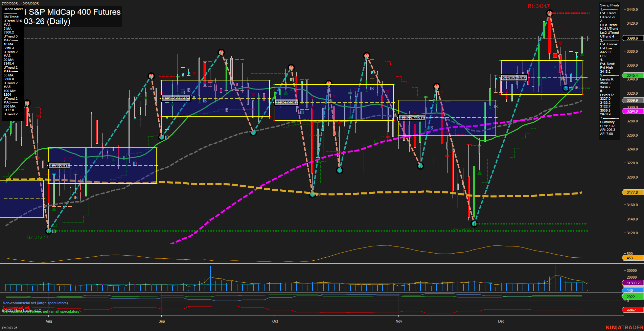
Task: Click the green 3345.4 price level tag
Action: 633,75
